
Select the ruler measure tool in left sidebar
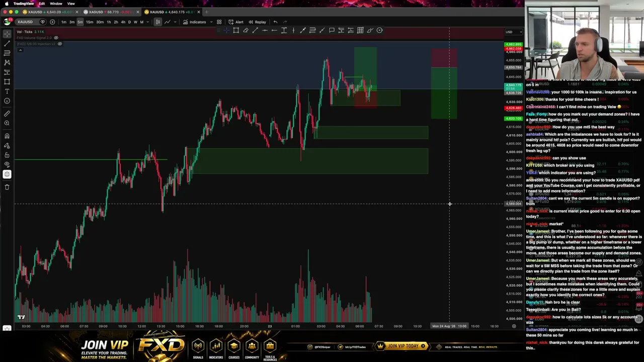click(7, 114)
